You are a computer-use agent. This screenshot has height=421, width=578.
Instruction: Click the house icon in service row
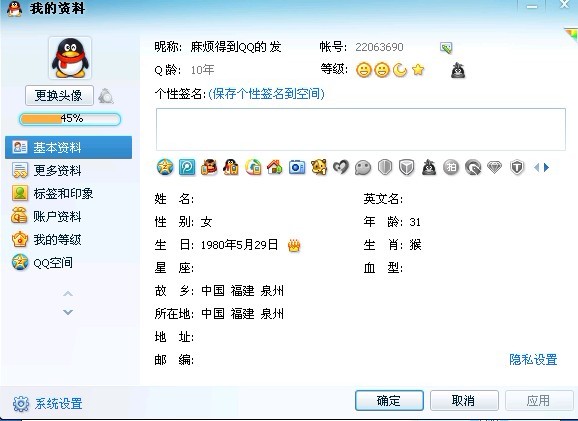click(x=275, y=167)
